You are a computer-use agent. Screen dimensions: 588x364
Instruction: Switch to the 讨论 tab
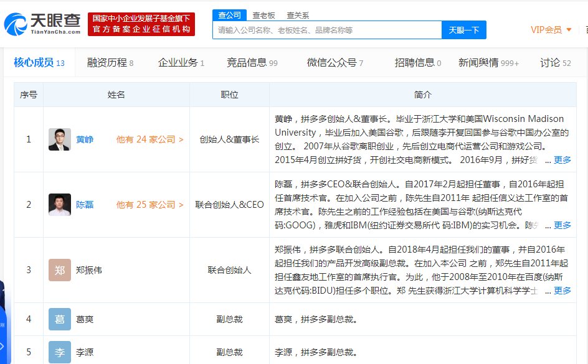pos(556,63)
